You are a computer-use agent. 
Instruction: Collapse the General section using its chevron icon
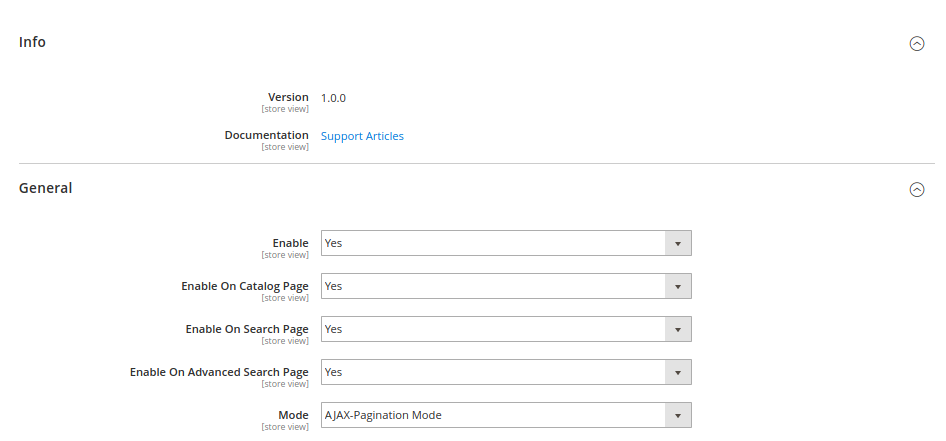pos(916,189)
